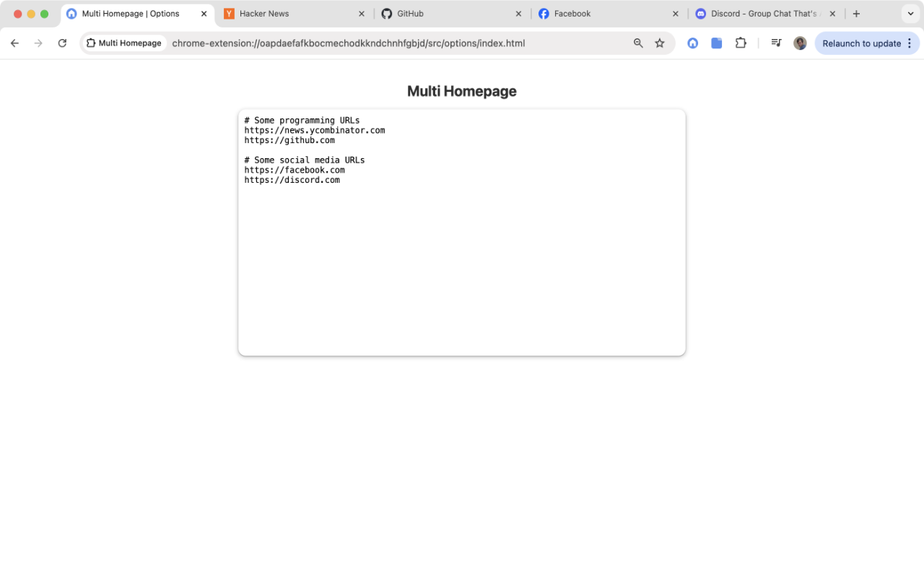Click the profile avatar icon

point(800,43)
